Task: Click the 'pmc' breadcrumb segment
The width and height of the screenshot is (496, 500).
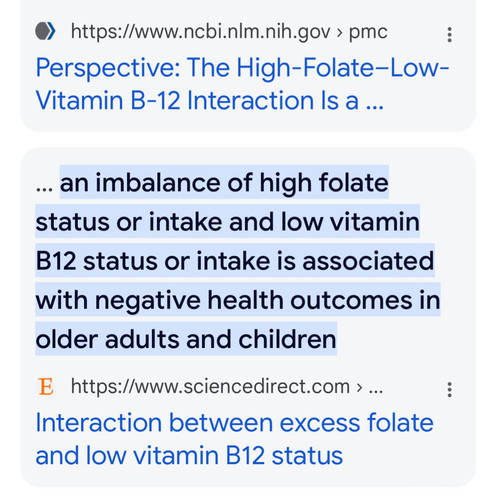Action: point(368,33)
